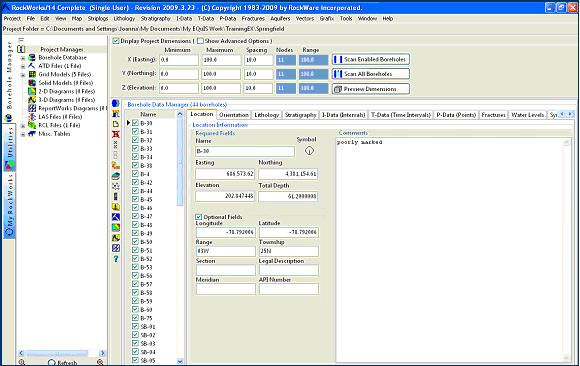Click red X delete icon in vertical toolbar

pyautogui.click(x=116, y=134)
